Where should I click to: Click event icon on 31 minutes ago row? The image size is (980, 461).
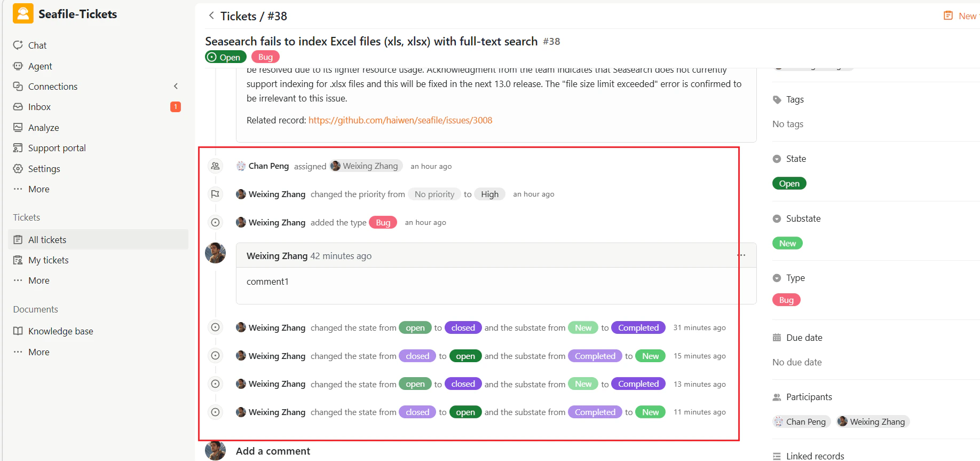click(x=215, y=327)
